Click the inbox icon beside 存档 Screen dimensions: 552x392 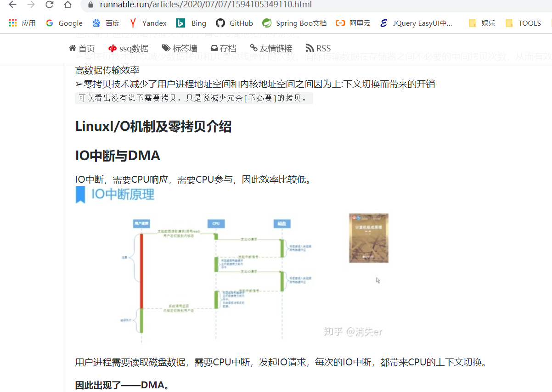(x=214, y=48)
